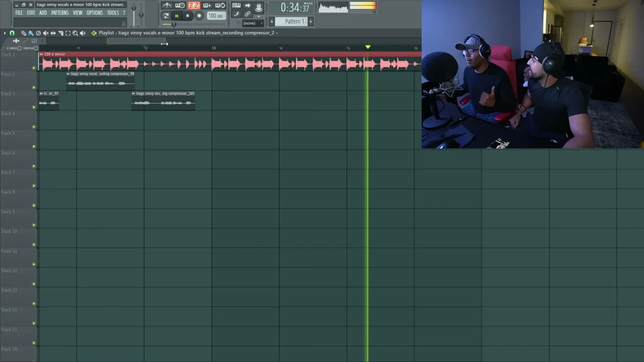
Task: Mute Track 1 using its green dot
Action: 34,67
